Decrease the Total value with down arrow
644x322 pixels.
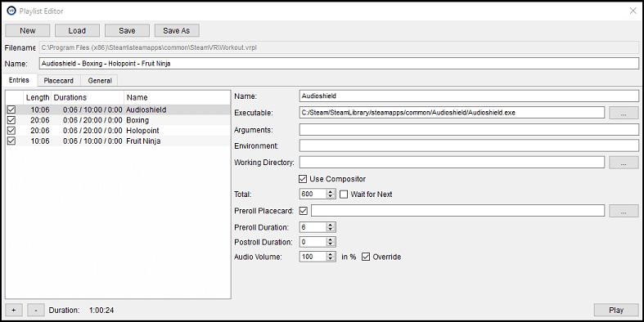tap(331, 196)
